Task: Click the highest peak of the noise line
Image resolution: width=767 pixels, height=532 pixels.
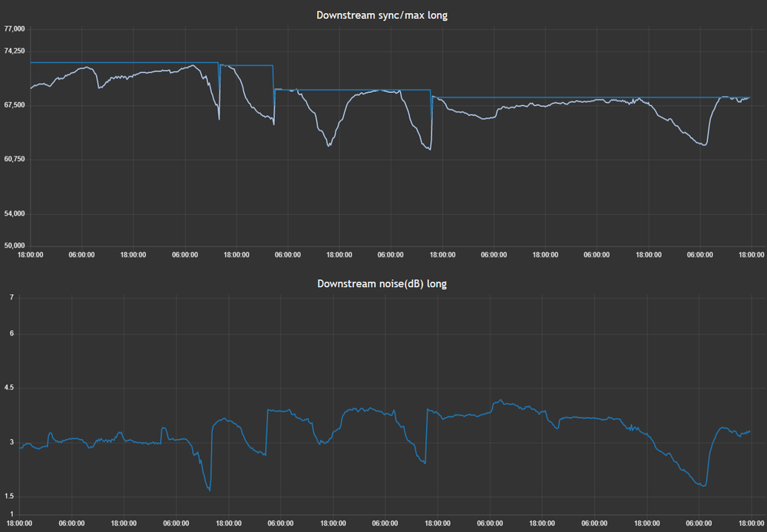Action: click(x=500, y=400)
